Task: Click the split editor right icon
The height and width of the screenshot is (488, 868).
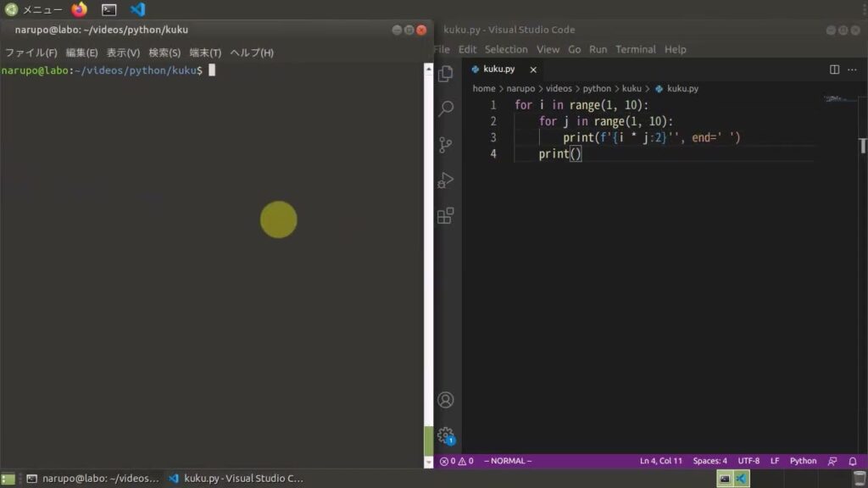Action: pyautogui.click(x=834, y=69)
